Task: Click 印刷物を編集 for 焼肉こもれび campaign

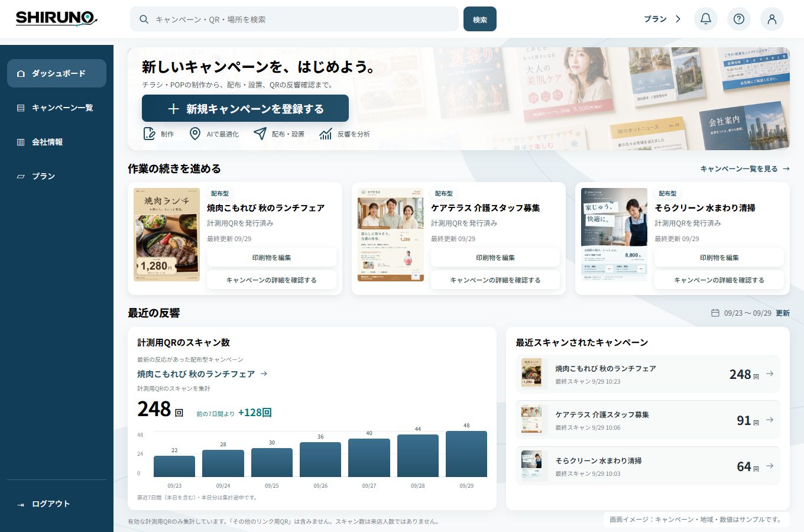Action: coord(271,257)
